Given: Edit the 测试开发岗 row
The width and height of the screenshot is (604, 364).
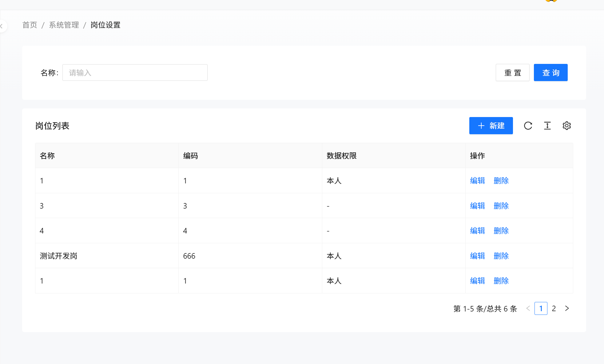Looking at the screenshot, I should 477,256.
